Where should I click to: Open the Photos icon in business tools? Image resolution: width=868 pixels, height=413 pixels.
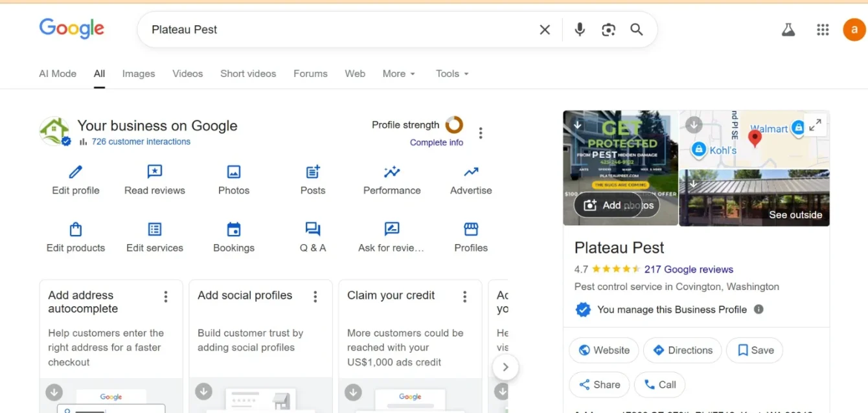tap(234, 172)
